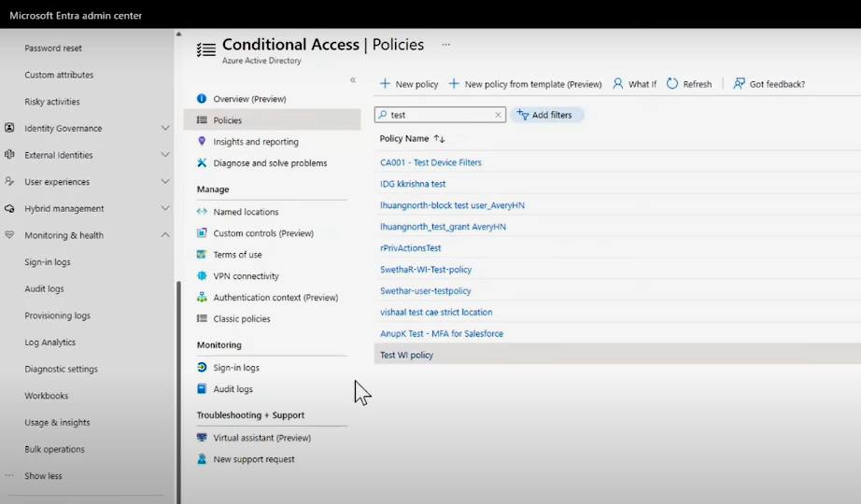Click the External Identities icon in sidebar
861x504 pixels.
click(x=9, y=155)
